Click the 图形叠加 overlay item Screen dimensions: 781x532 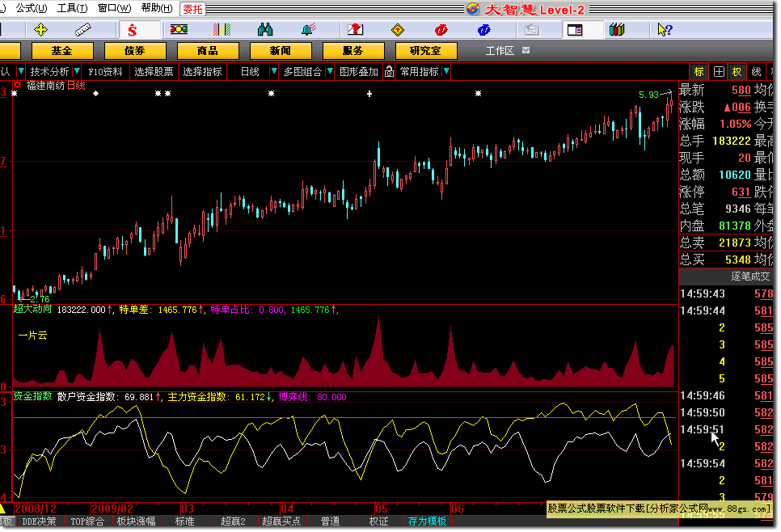[359, 72]
